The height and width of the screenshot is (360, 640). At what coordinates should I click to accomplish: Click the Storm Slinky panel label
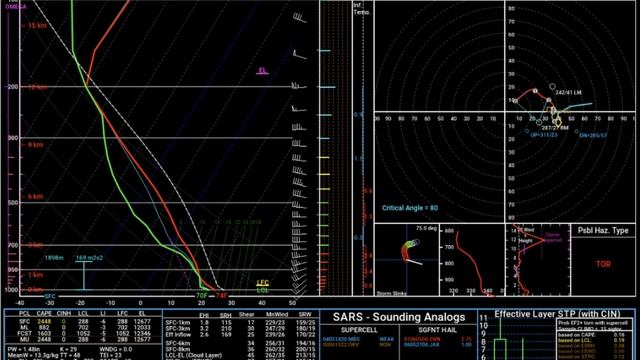[x=391, y=293]
